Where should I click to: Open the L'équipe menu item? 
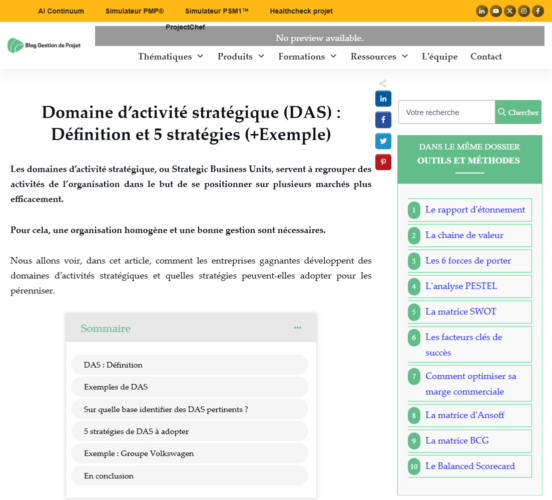tap(439, 56)
